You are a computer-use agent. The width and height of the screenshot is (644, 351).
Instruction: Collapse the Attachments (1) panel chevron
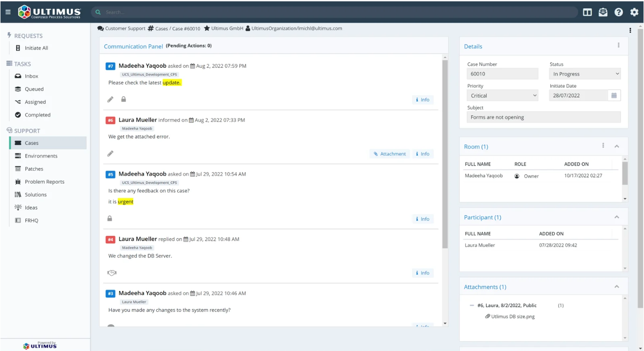pyautogui.click(x=617, y=287)
